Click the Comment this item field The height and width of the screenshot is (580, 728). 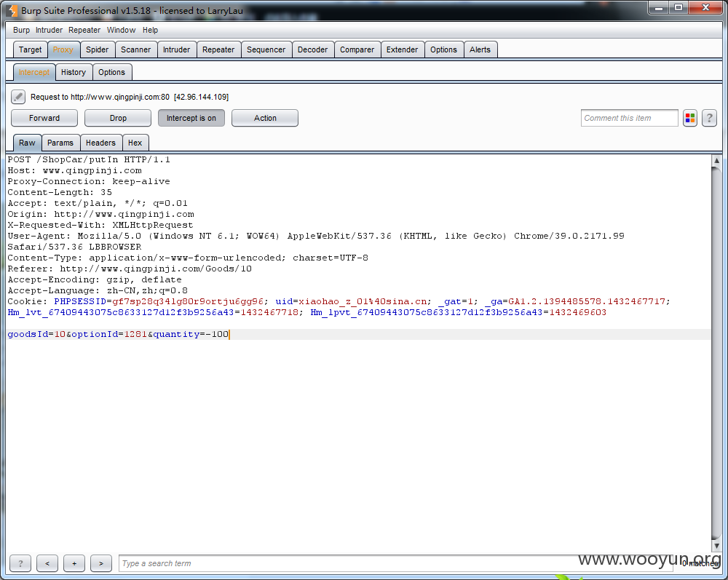point(630,118)
